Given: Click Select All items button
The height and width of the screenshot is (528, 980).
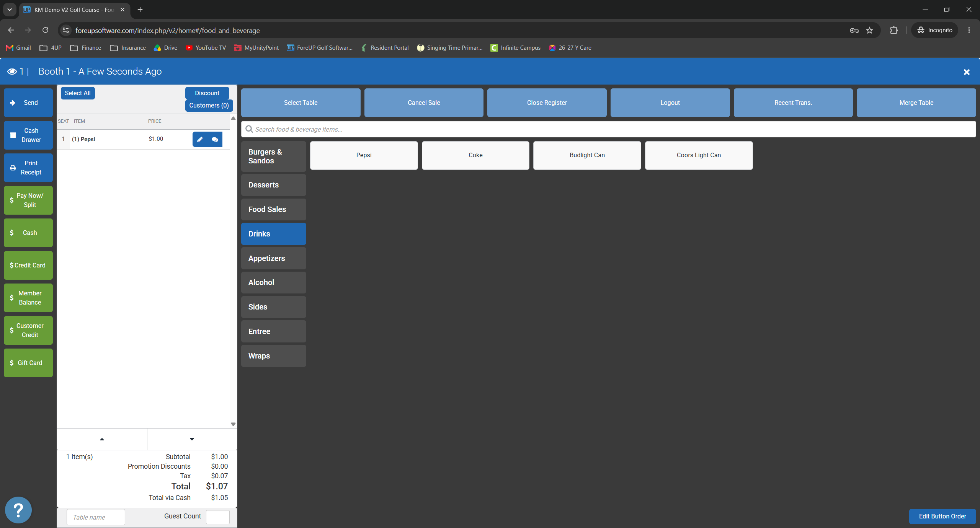Looking at the screenshot, I should coord(78,93).
